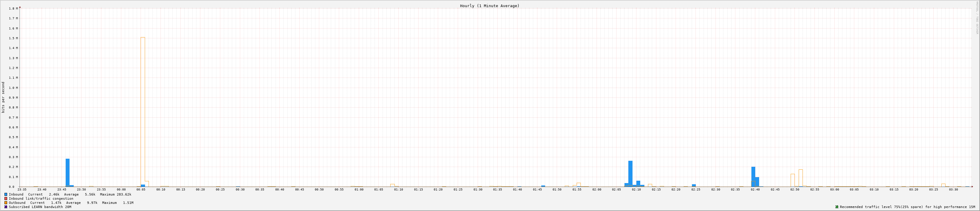Click the 02:00 label on the time axis

pos(597,189)
